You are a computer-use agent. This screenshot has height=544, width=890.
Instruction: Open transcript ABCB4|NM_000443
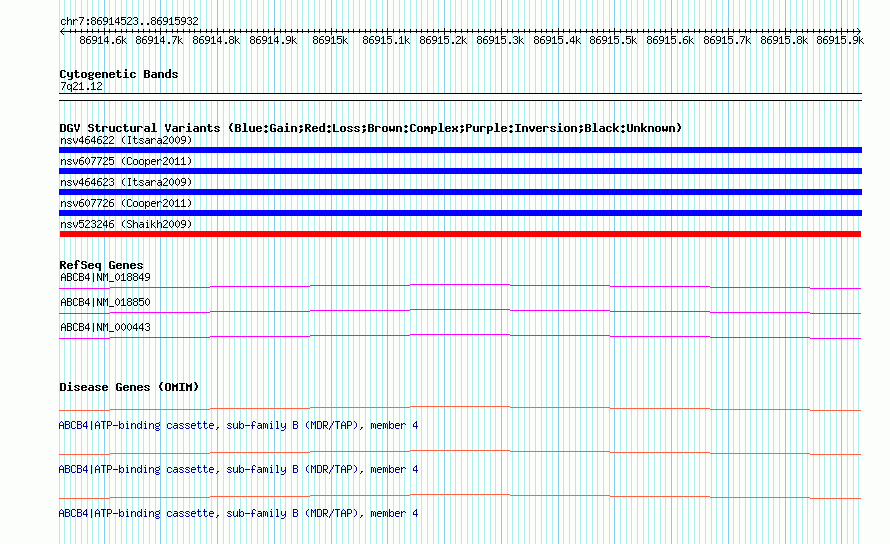pos(105,328)
